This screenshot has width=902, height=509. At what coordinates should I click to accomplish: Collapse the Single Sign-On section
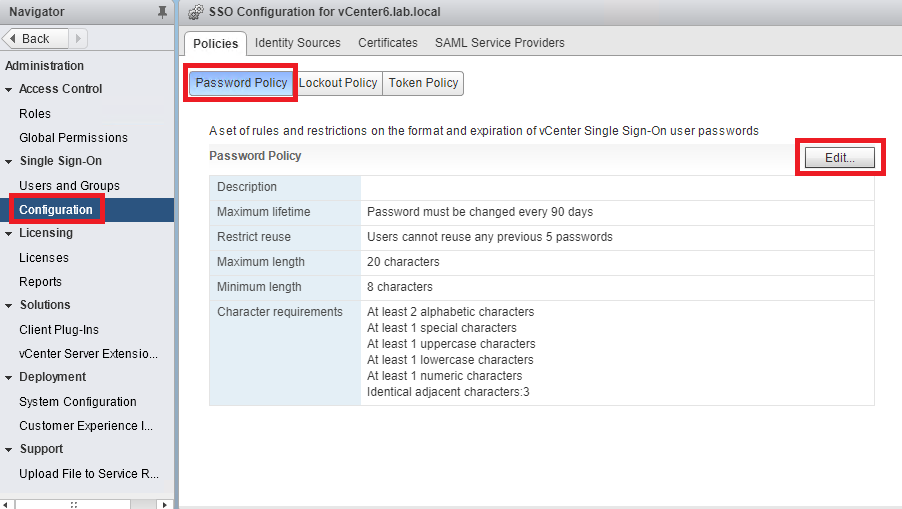click(x=9, y=161)
